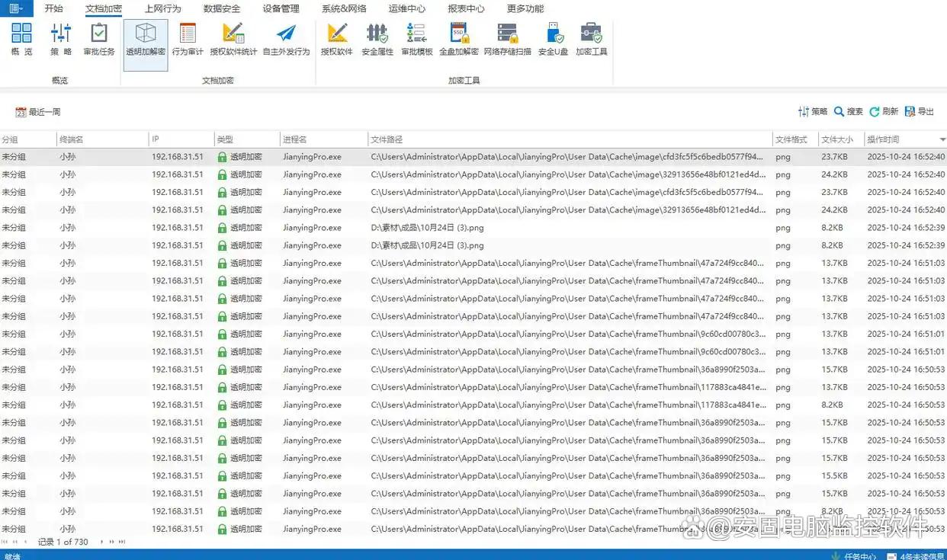This screenshot has height=560, width=947.
Task: Open 全盘加解密 full disk encryption tool
Action: pyautogui.click(x=459, y=39)
